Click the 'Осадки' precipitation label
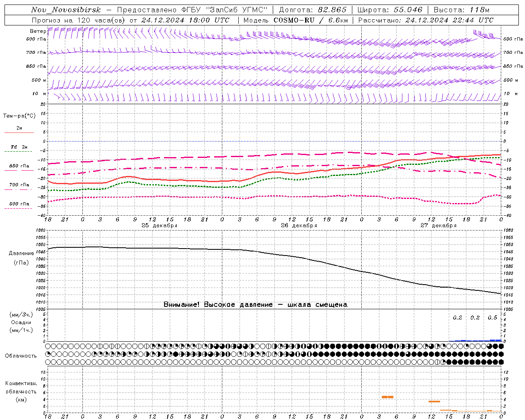525x420 pixels. (21, 322)
